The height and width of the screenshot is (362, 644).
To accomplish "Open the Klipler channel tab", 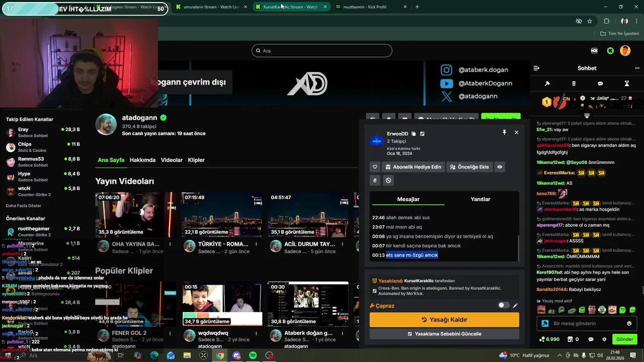I will [x=196, y=160].
